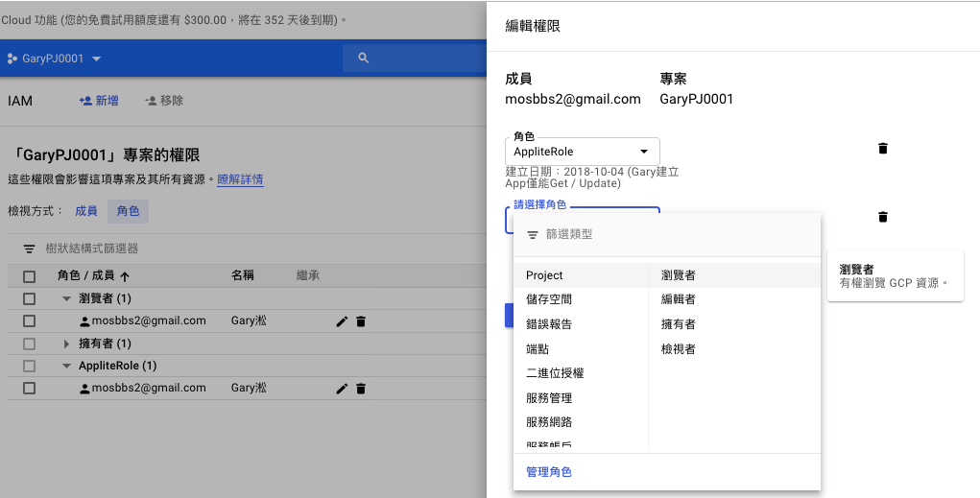Toggle the select-all checkbox in table header
The width and height of the screenshot is (980, 498).
[30, 276]
